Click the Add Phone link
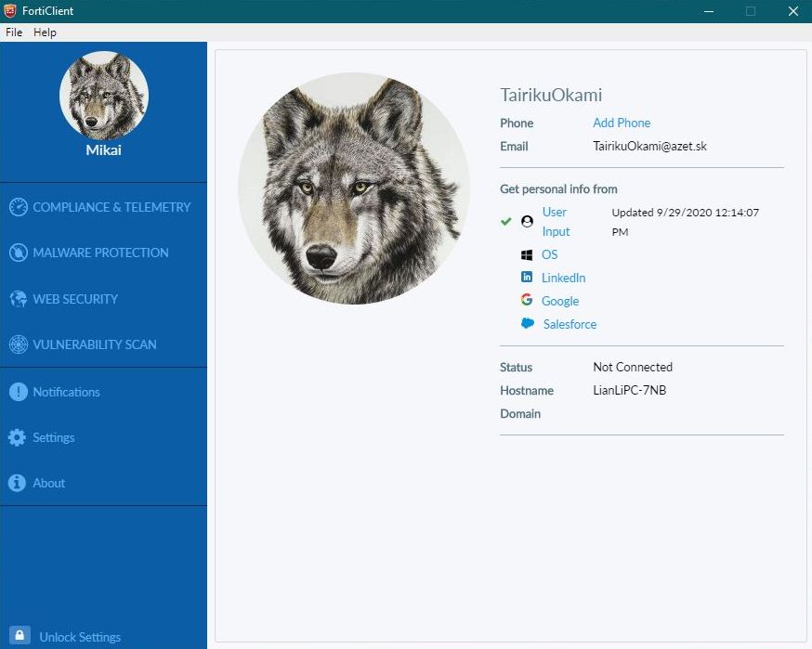812x649 pixels. (x=622, y=123)
